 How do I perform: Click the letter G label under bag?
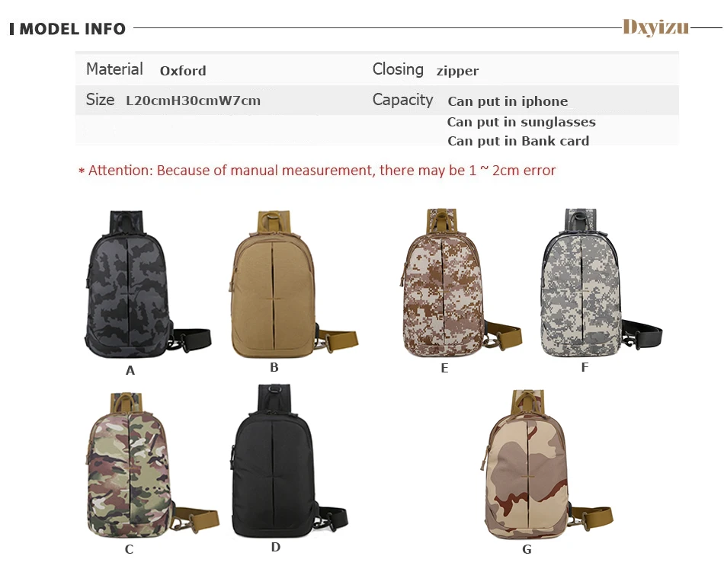coord(527,549)
